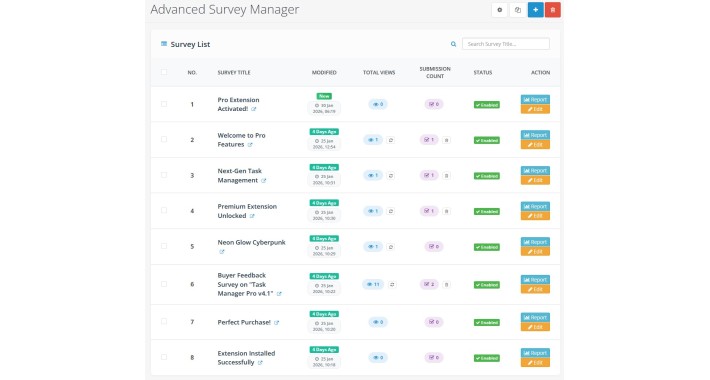Toggle Enabled status of Neon Glow Cyberpunk
710x380 pixels.
pos(487,247)
